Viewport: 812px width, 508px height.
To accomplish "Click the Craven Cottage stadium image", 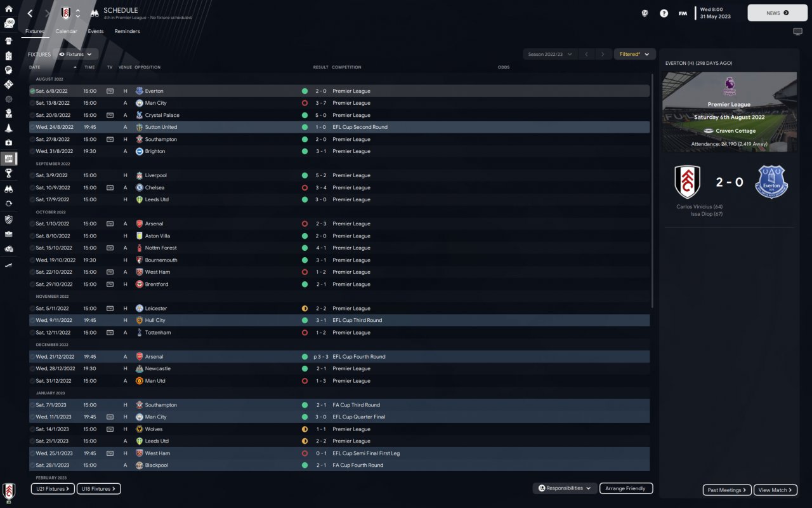I will click(x=730, y=112).
